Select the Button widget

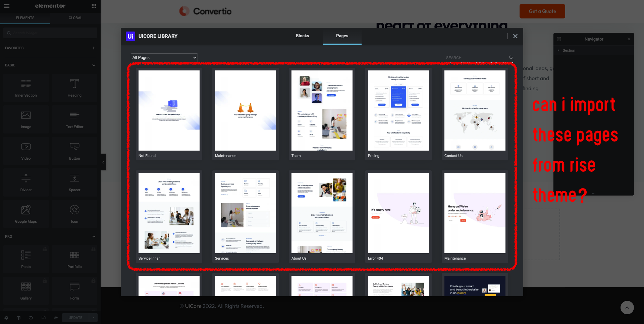coord(74,151)
